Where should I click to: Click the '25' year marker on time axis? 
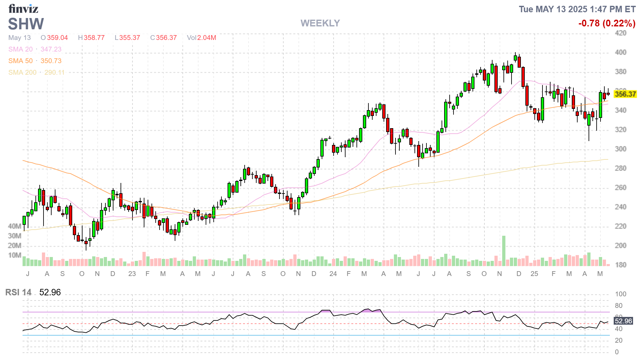[534, 274]
